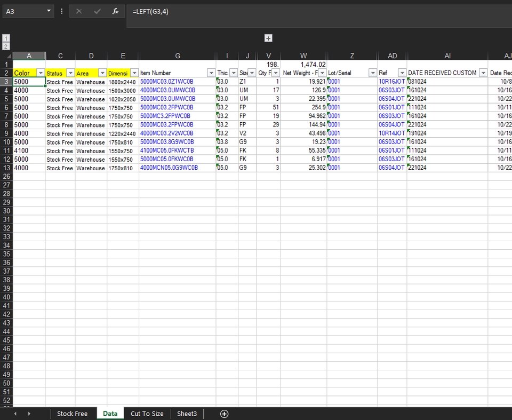The image size is (512, 420).
Task: Open Qty column filter dropdown
Action: 276,73
